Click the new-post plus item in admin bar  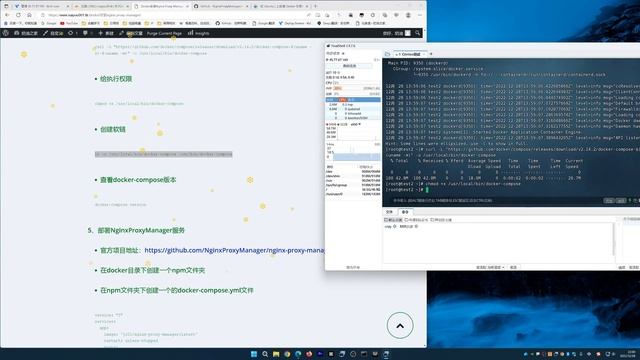pyautogui.click(x=106, y=33)
